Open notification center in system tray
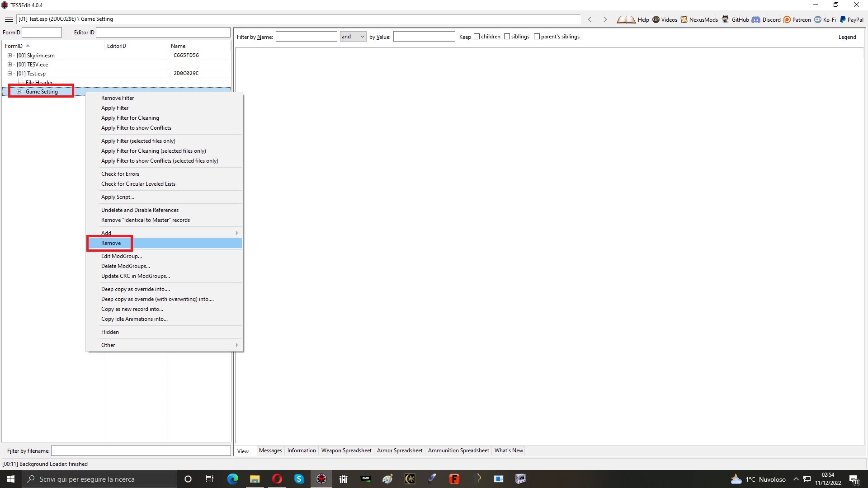Viewport: 868px width, 488px height. point(854,479)
